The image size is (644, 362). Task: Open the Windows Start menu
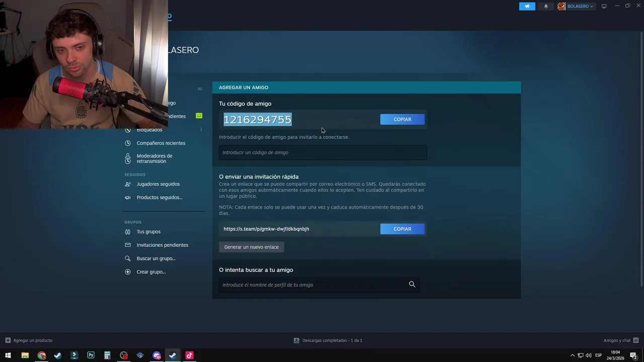point(8,355)
